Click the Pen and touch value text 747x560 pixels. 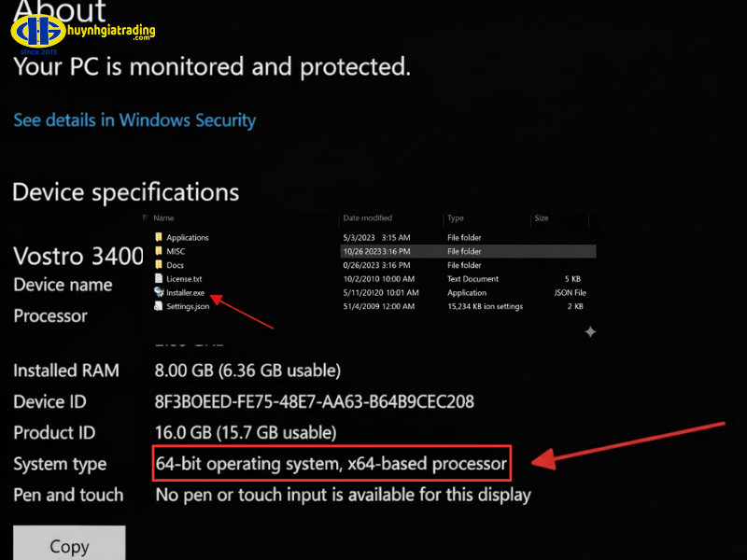click(343, 495)
